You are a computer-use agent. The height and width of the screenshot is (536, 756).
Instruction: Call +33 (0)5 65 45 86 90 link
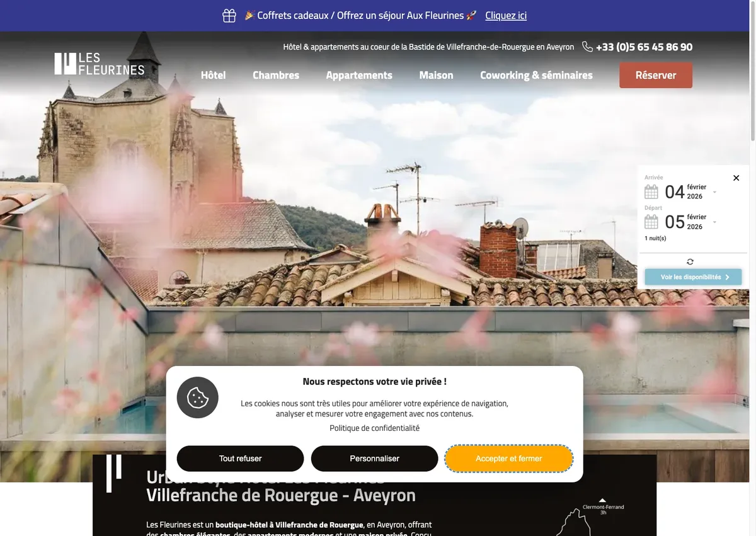(x=644, y=47)
